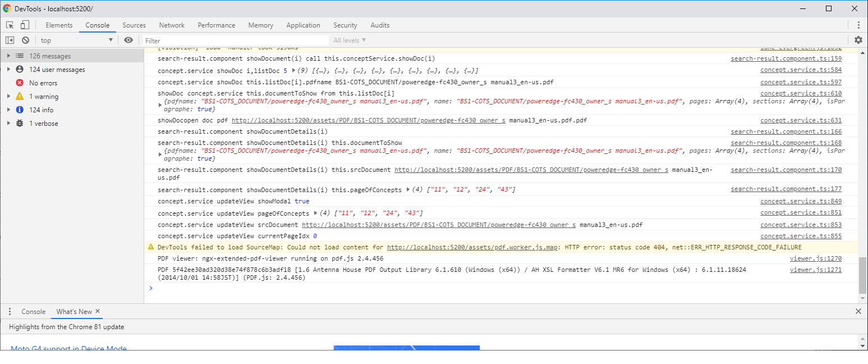
Task: Clear console with the block icon
Action: (x=25, y=40)
